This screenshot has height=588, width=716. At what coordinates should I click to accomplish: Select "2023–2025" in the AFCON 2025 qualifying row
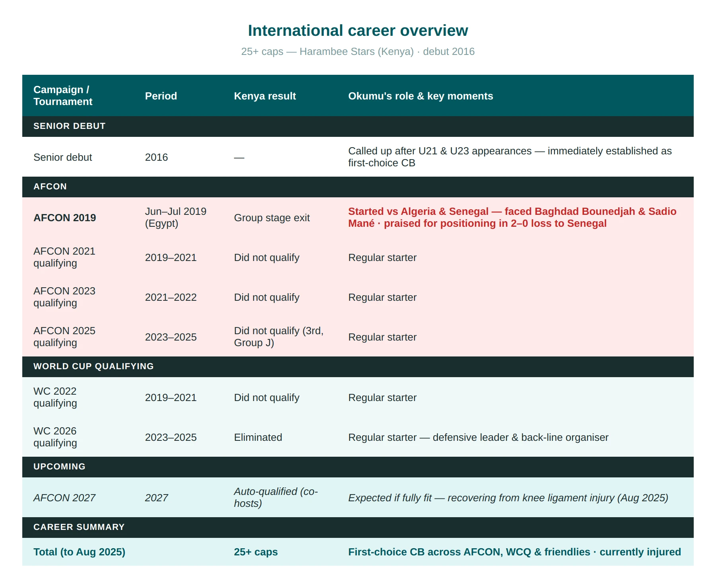[171, 337]
